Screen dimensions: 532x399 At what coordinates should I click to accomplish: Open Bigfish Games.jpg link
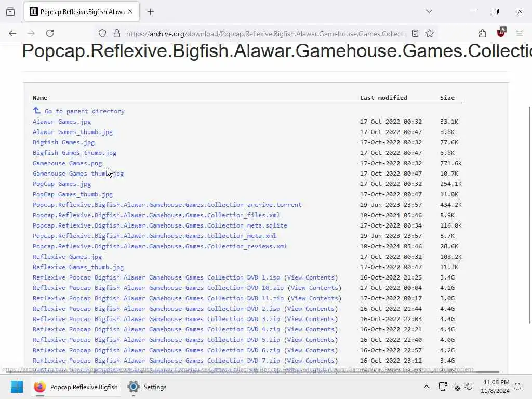click(63, 142)
